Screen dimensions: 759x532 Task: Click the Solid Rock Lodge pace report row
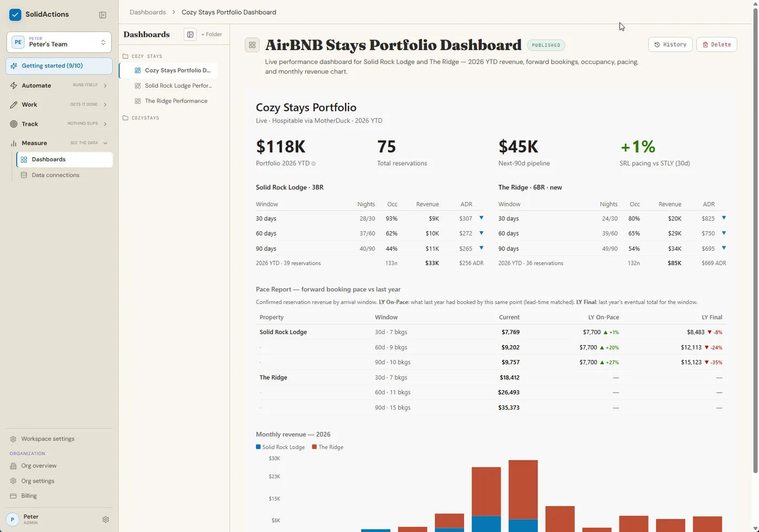click(x=491, y=332)
